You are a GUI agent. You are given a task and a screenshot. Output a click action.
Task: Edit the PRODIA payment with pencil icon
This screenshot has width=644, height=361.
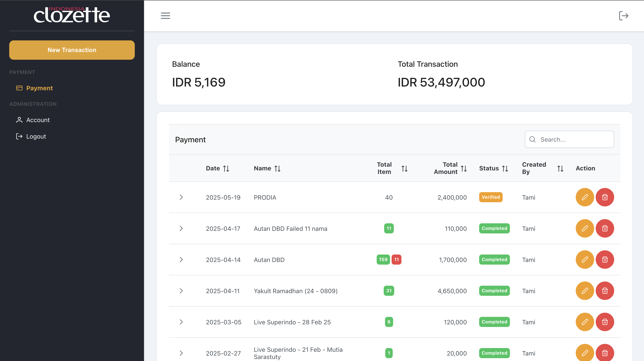pyautogui.click(x=585, y=197)
